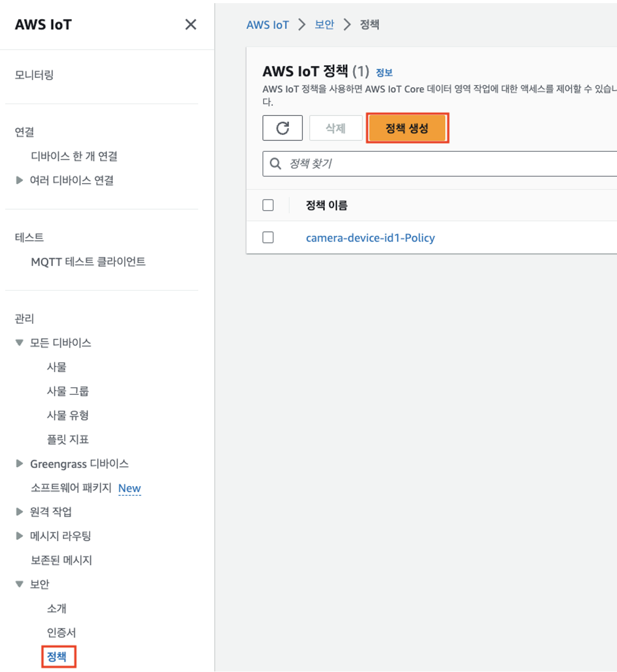Click Greengrass 디바이스 label
This screenshot has height=672, width=617.
[x=79, y=464]
